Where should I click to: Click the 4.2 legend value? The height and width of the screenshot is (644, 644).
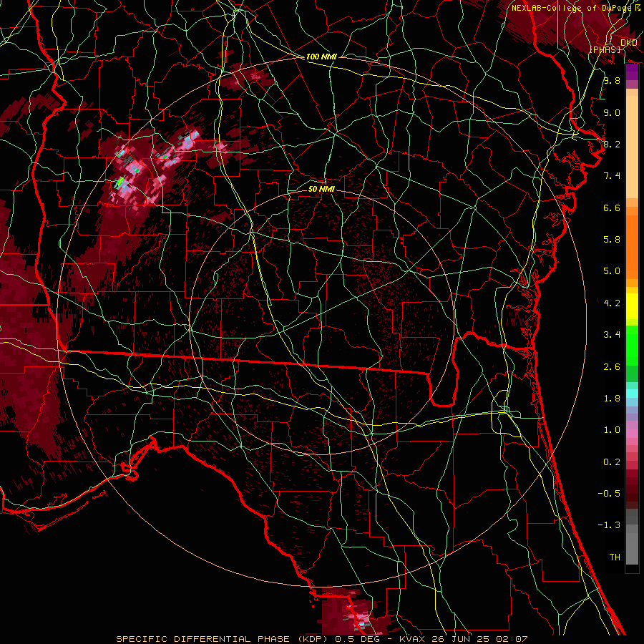click(x=612, y=303)
